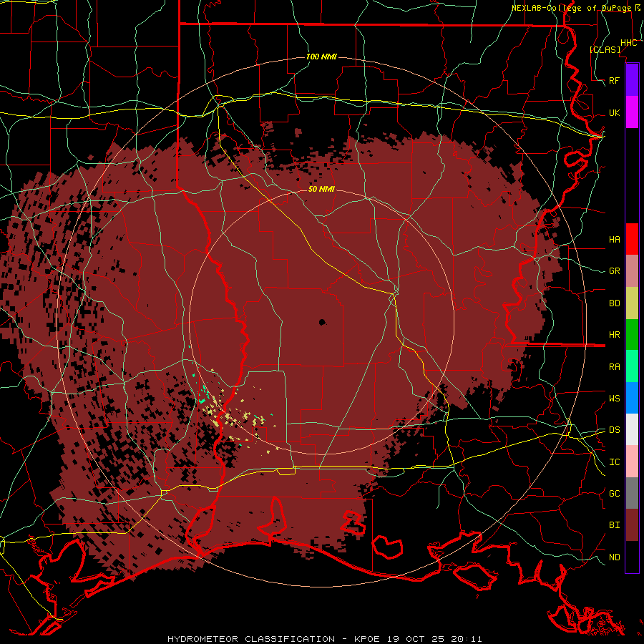Click the UK magenta legend swatch

632,112
